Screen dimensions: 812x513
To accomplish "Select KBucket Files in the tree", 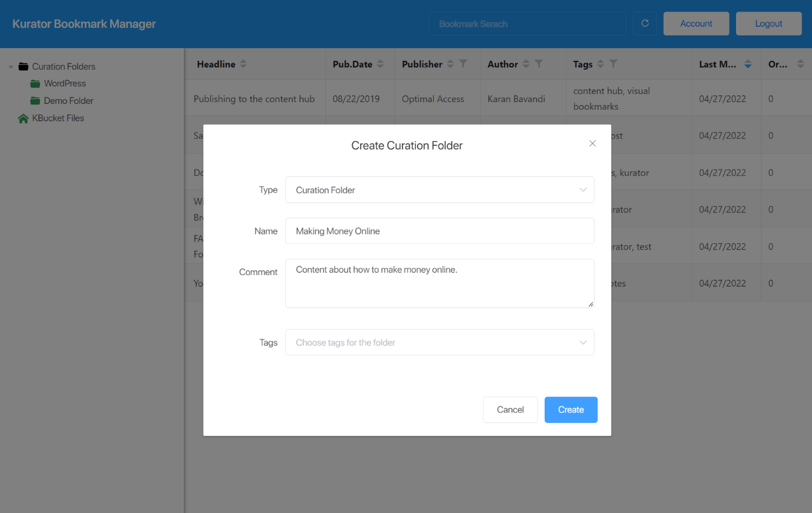I will [58, 118].
